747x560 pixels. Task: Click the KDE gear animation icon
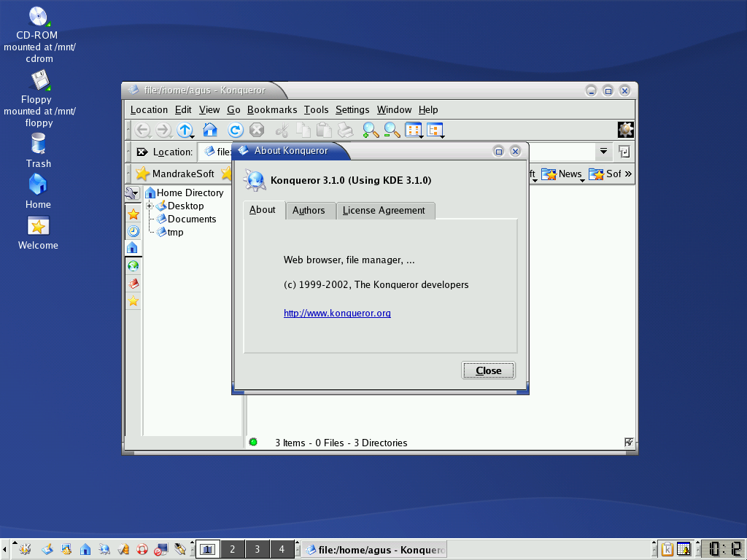[x=625, y=130]
